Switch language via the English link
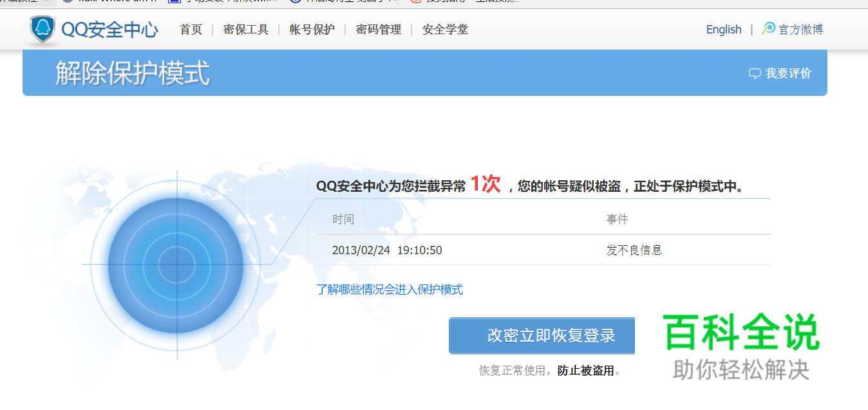Image resolution: width=868 pixels, height=410 pixels. (724, 30)
